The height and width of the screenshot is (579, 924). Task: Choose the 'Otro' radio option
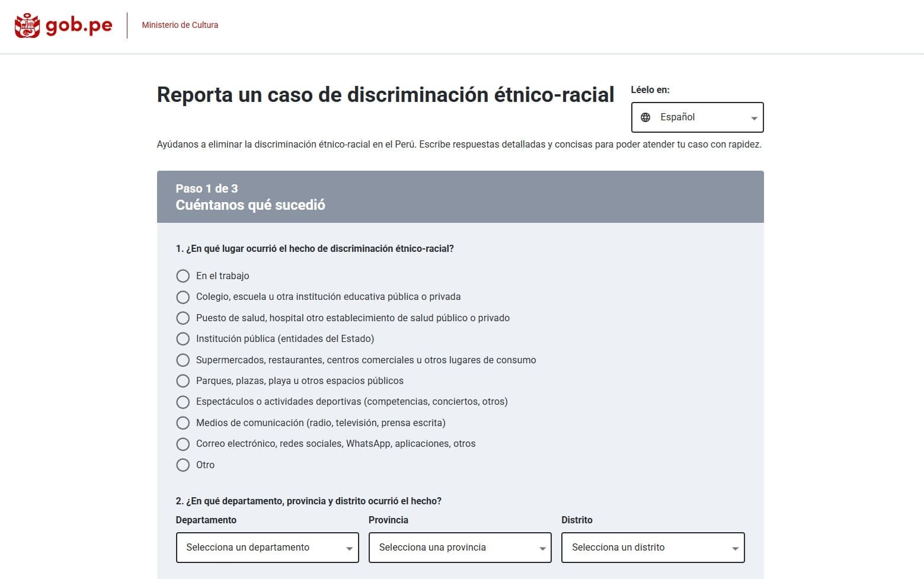coord(183,465)
